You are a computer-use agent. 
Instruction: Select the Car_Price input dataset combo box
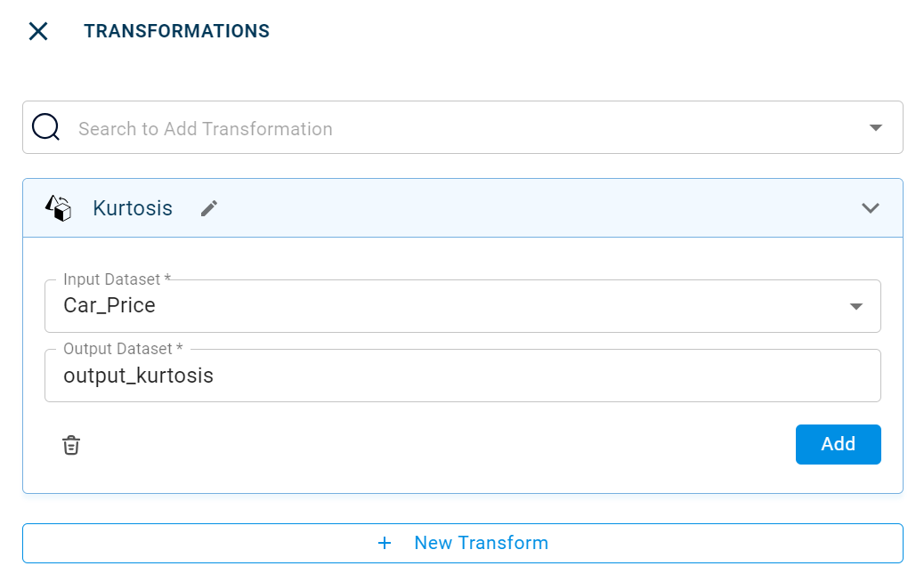click(x=445, y=306)
